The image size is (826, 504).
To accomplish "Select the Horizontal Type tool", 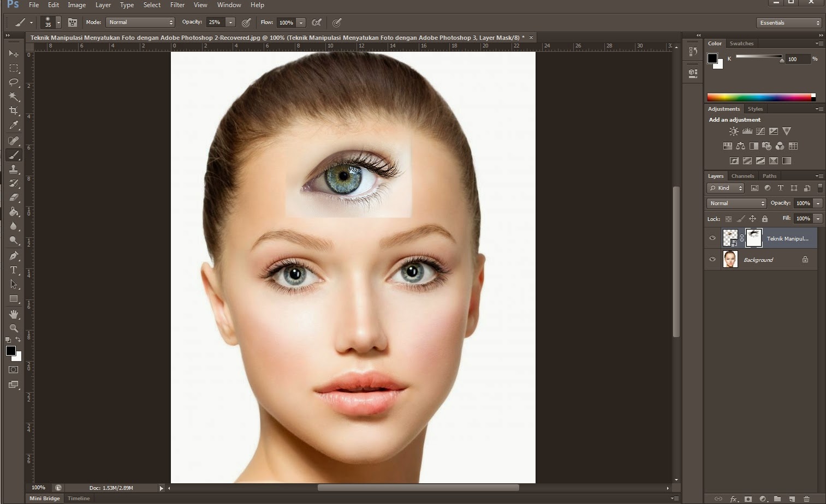I will pos(13,269).
